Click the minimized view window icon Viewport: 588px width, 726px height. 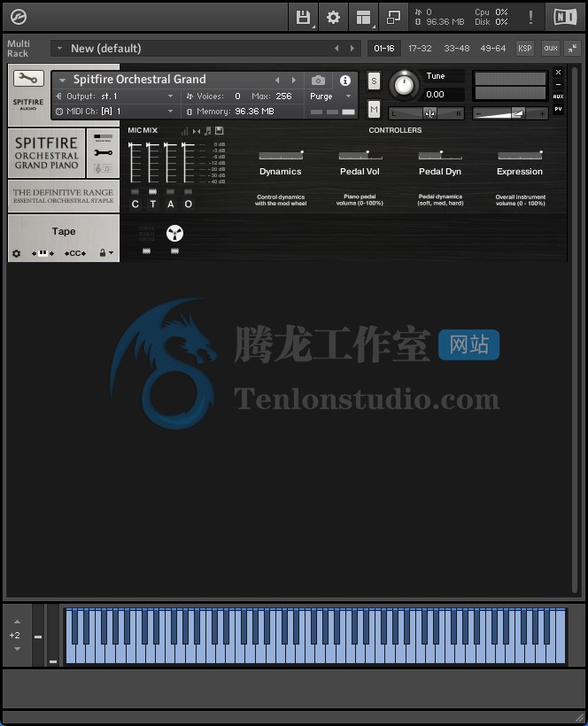(393, 17)
